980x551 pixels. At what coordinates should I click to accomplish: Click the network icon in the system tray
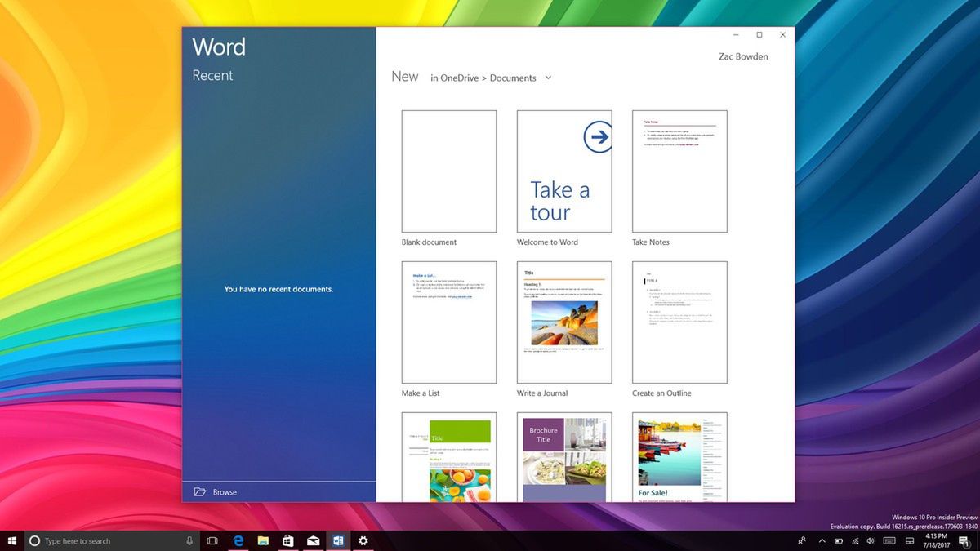pyautogui.click(x=856, y=540)
